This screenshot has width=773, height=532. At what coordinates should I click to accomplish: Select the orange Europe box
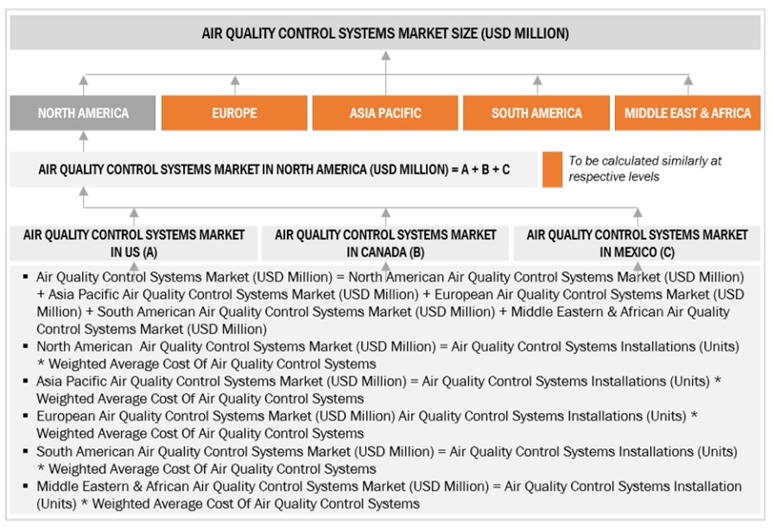[235, 113]
